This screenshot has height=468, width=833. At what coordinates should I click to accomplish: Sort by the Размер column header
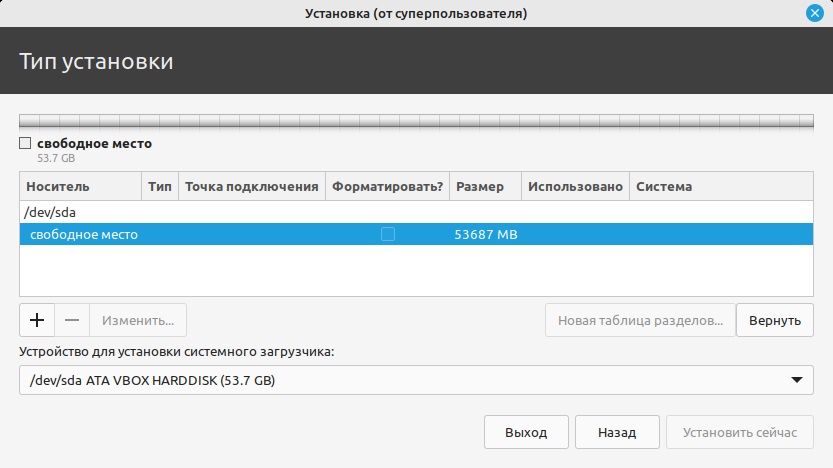(484, 186)
